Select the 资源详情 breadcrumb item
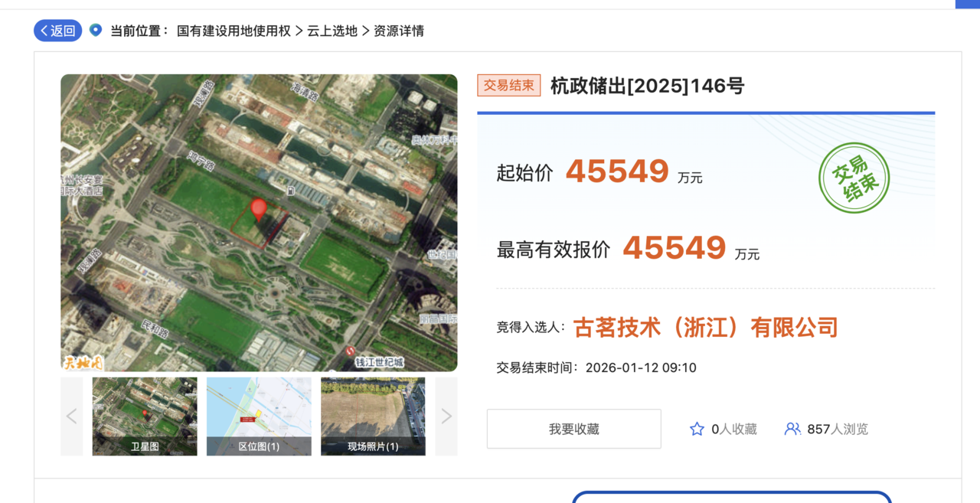This screenshot has height=503, width=980. coord(399,31)
